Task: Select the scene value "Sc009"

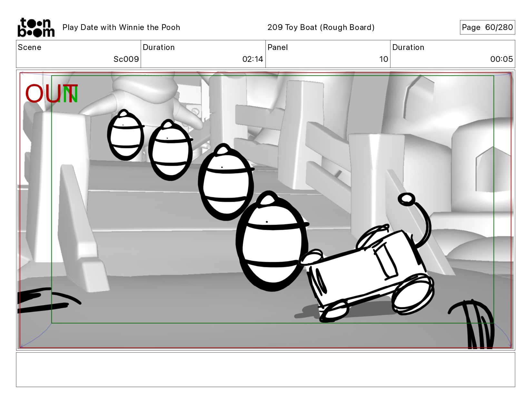Action: point(126,59)
